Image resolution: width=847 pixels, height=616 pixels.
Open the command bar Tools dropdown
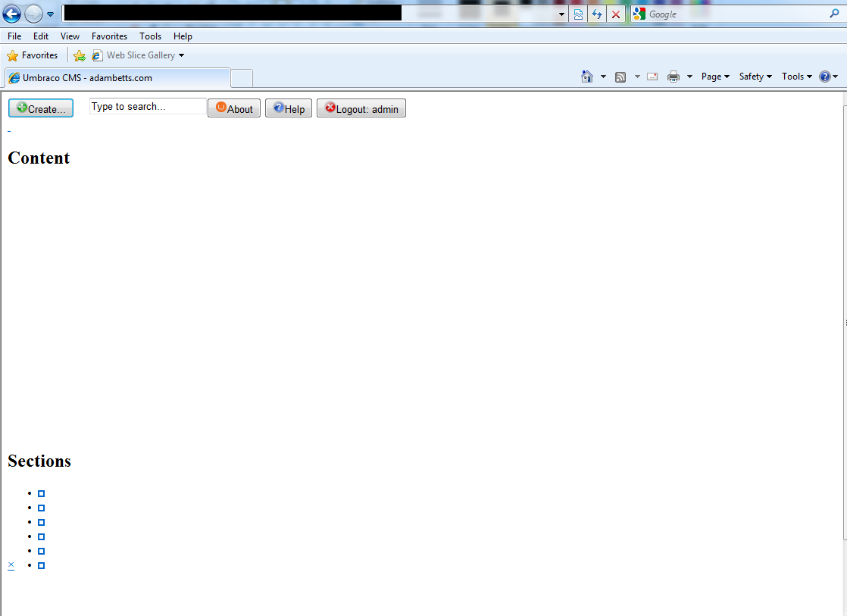coord(797,77)
